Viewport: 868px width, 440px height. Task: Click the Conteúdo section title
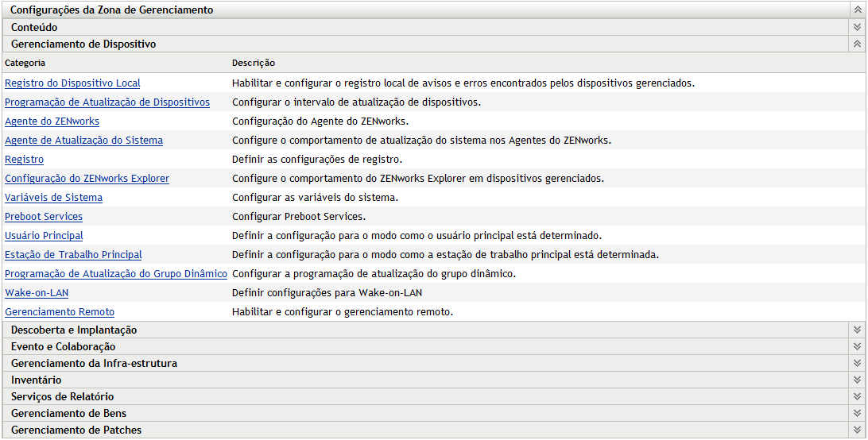34,27
